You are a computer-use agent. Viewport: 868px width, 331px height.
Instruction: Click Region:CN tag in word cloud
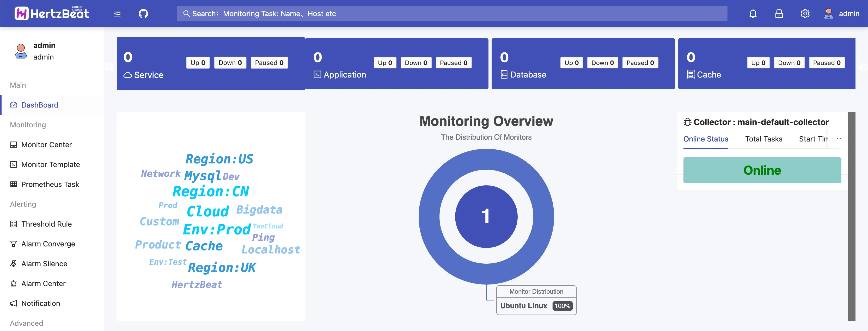pos(211,191)
